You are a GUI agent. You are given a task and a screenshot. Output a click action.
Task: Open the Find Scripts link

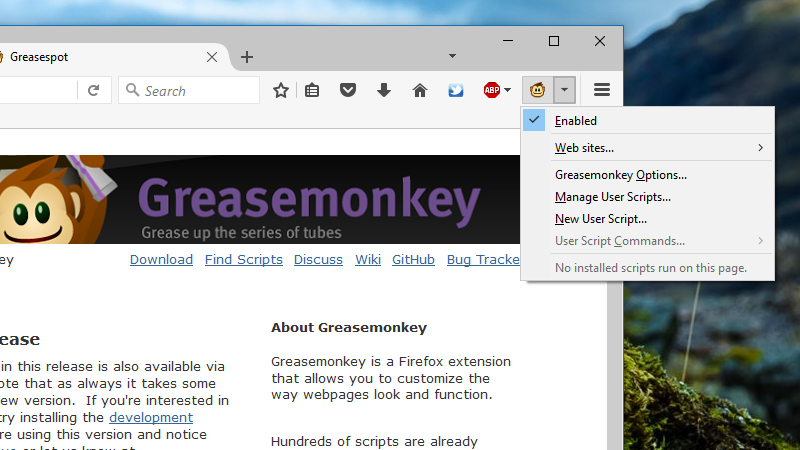click(244, 260)
